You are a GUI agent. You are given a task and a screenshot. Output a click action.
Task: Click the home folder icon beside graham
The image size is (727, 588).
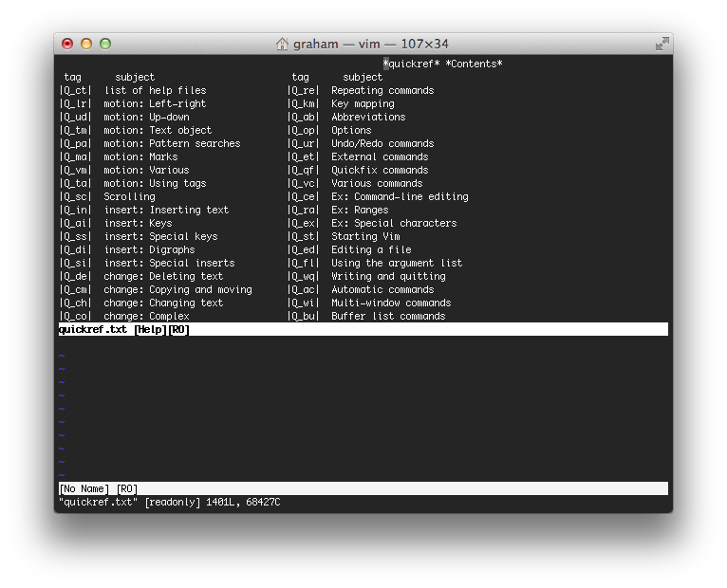(282, 44)
